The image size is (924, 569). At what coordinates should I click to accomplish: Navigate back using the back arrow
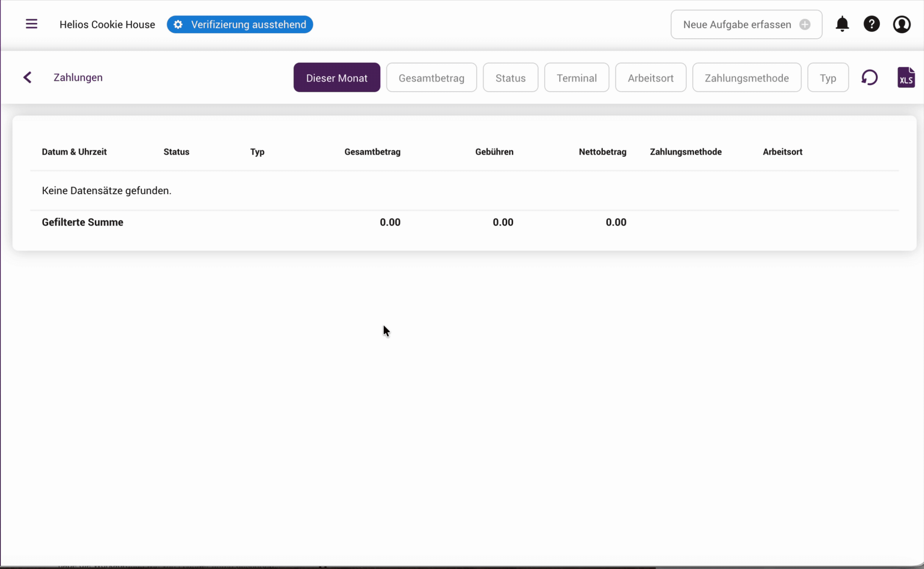pyautogui.click(x=28, y=77)
